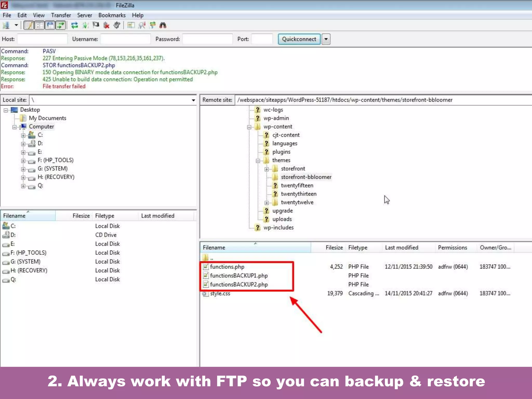The width and height of the screenshot is (532, 399).
Task: Select the uploads folder in remote tree
Action: [x=282, y=219]
